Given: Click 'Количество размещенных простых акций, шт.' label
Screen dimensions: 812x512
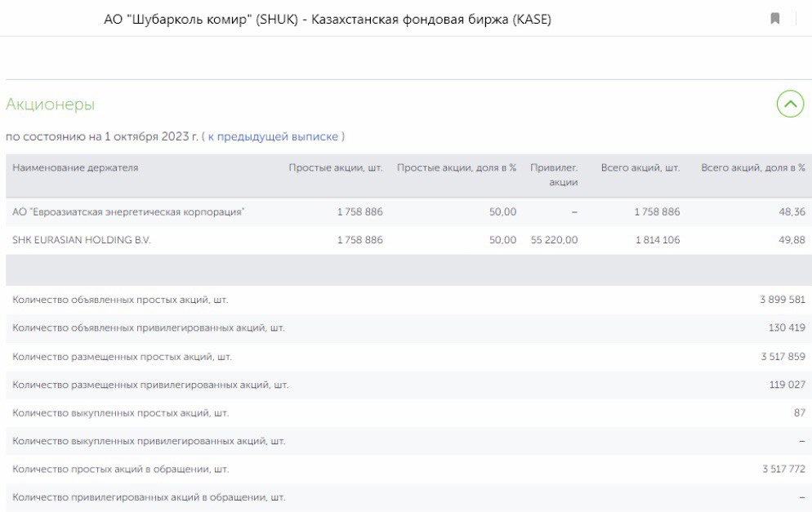Looking at the screenshot, I should (x=123, y=357).
